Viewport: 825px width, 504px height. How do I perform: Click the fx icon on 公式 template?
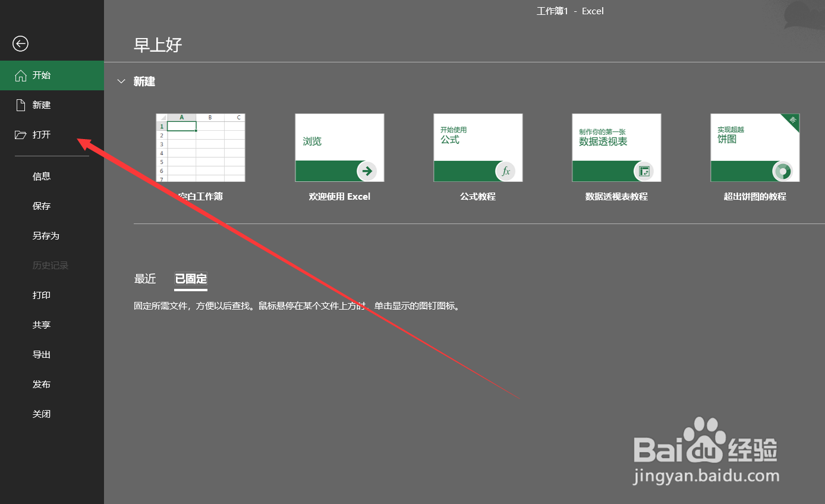click(x=506, y=171)
